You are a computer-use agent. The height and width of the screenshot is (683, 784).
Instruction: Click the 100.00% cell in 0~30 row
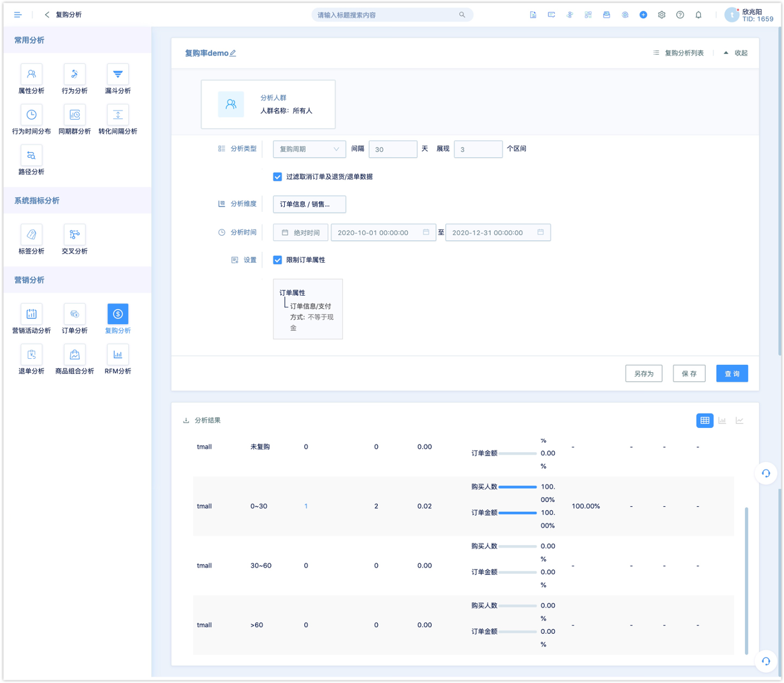[585, 506]
